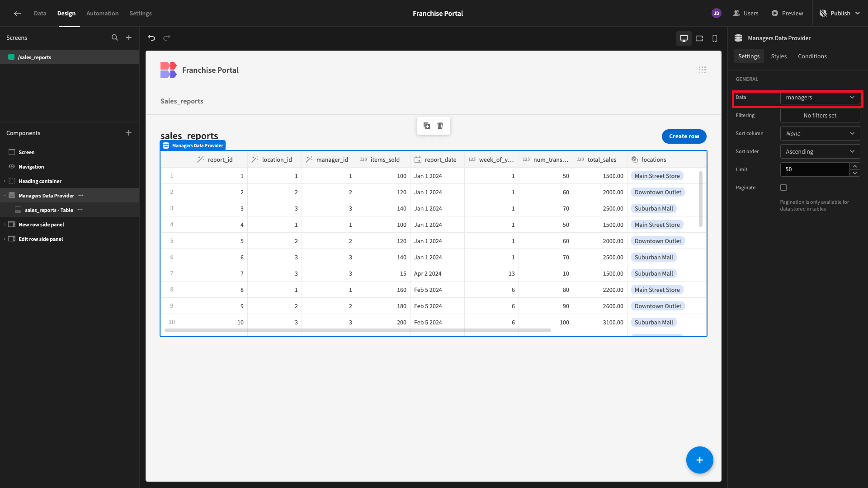The image size is (868, 488).
Task: Select the /sales_reports screen
Action: [x=70, y=57]
